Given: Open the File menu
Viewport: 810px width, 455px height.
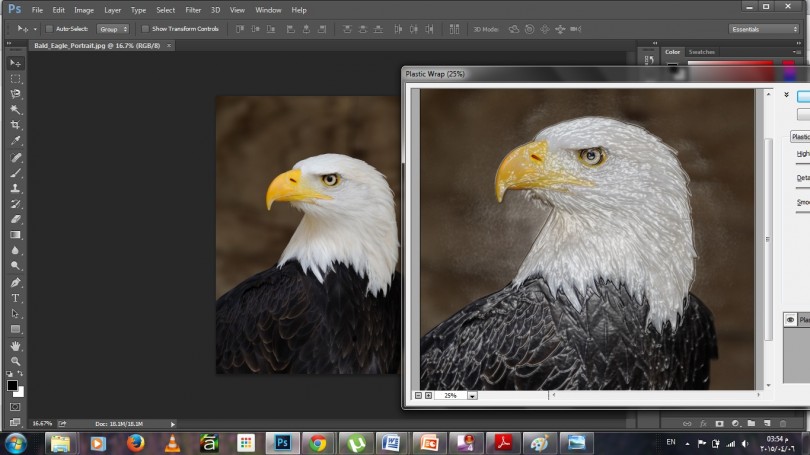Looking at the screenshot, I should [x=37, y=10].
